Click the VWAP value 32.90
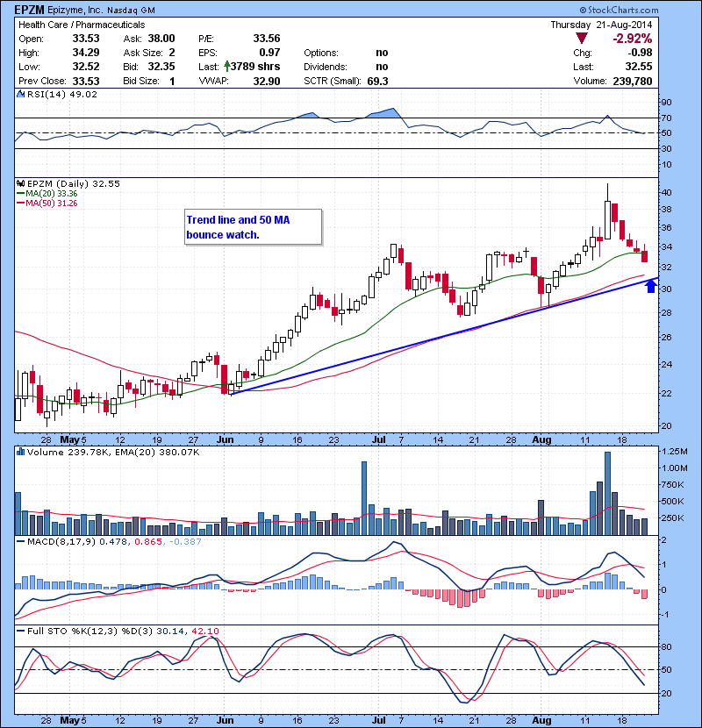 click(x=267, y=81)
